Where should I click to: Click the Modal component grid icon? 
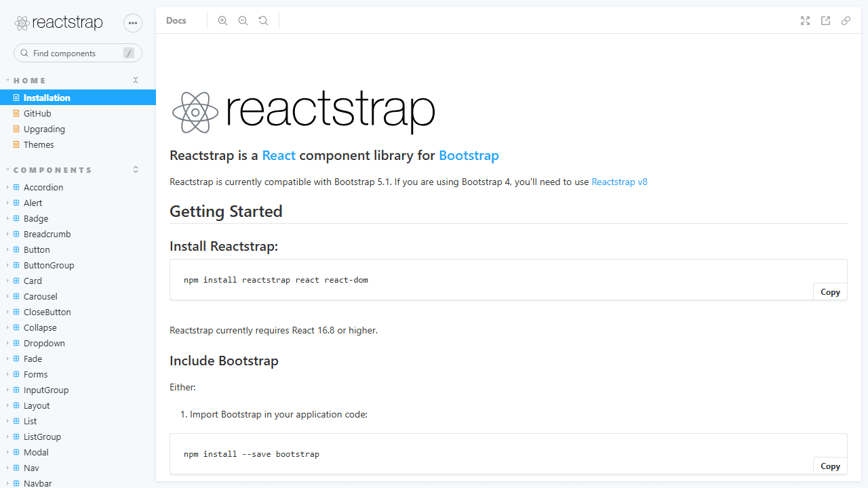click(17, 453)
